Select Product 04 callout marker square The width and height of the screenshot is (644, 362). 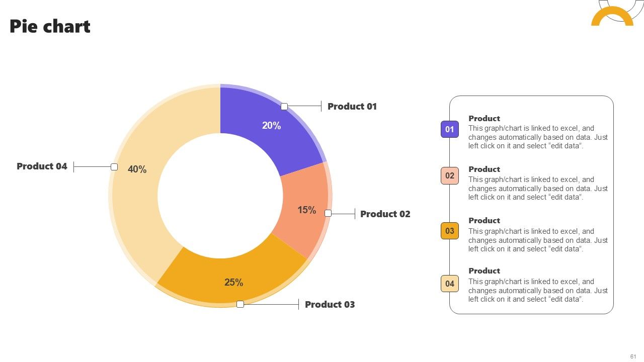(114, 167)
